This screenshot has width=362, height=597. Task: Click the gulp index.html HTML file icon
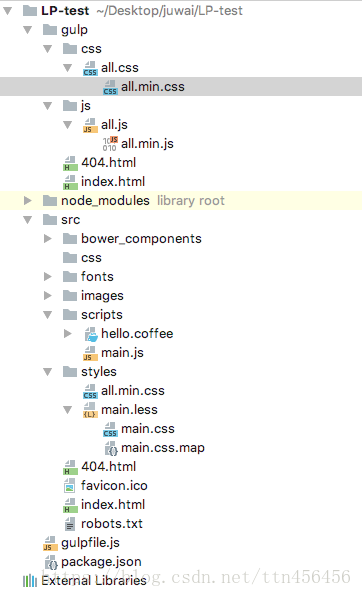pos(70,182)
